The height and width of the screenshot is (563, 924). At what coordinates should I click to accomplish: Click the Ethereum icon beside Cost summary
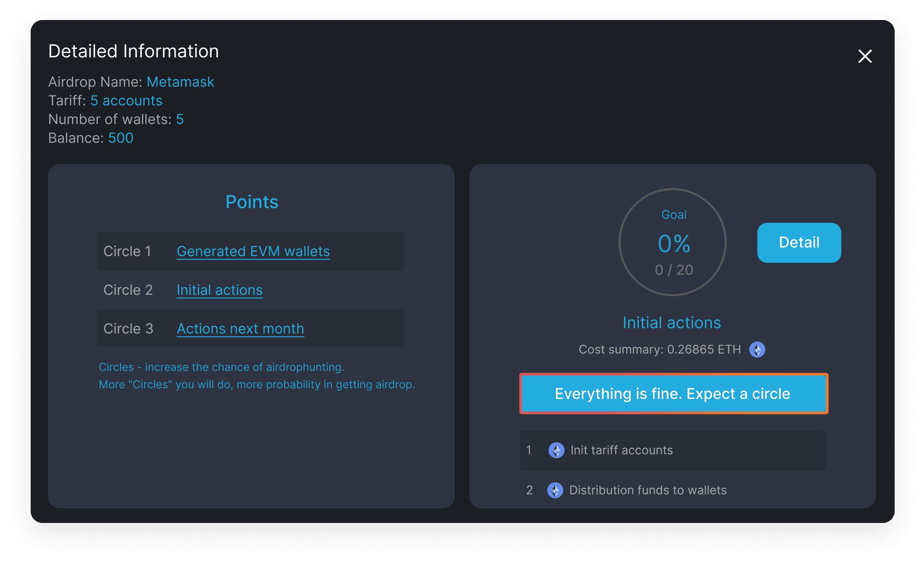click(x=757, y=350)
